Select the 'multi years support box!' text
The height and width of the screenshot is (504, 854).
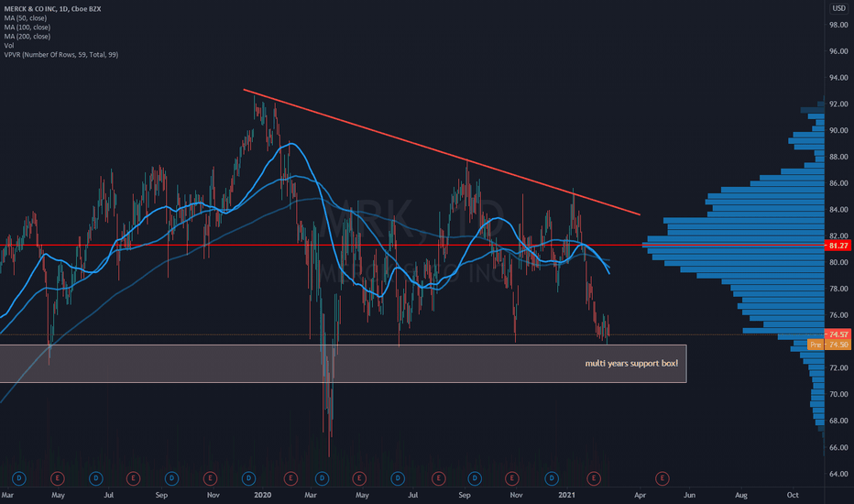pyautogui.click(x=631, y=364)
